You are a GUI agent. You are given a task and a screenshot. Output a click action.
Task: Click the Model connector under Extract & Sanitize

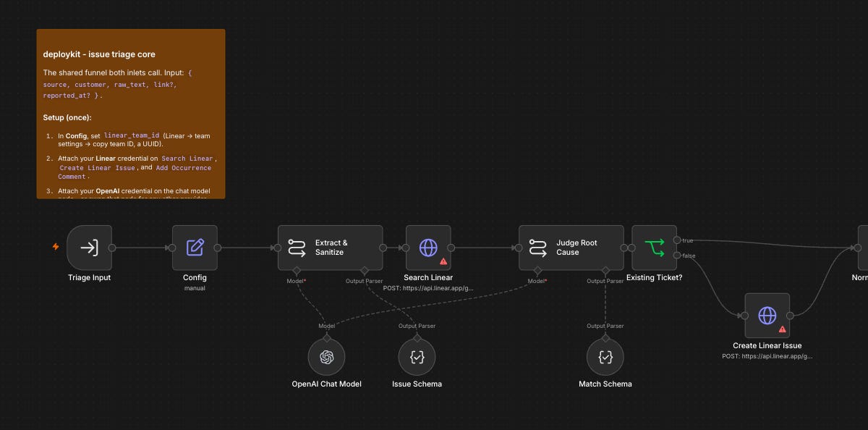(297, 270)
